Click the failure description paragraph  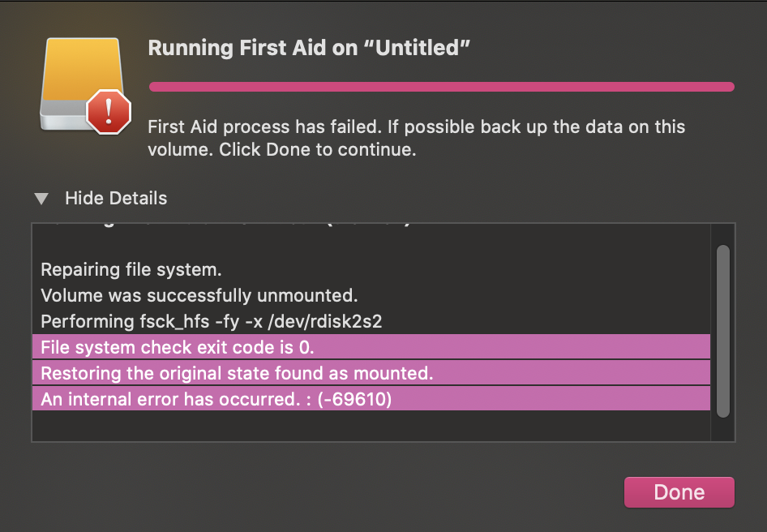[415, 137]
